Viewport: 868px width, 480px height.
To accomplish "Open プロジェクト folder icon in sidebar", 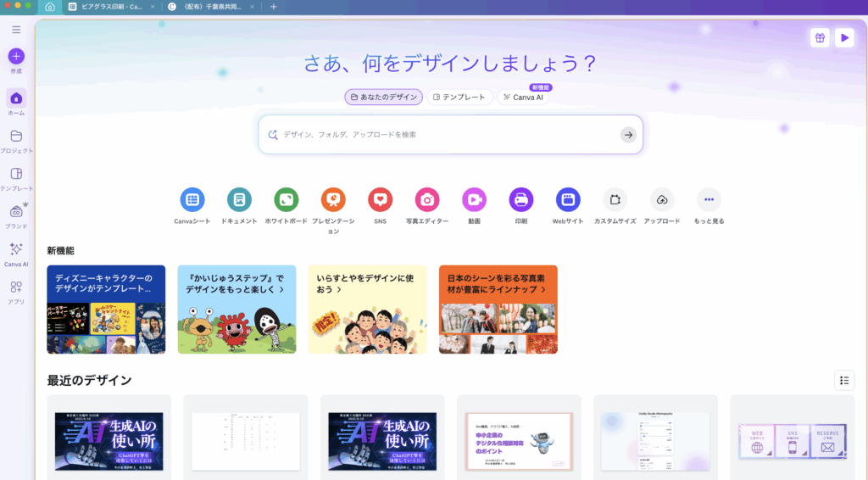I will coord(16,137).
